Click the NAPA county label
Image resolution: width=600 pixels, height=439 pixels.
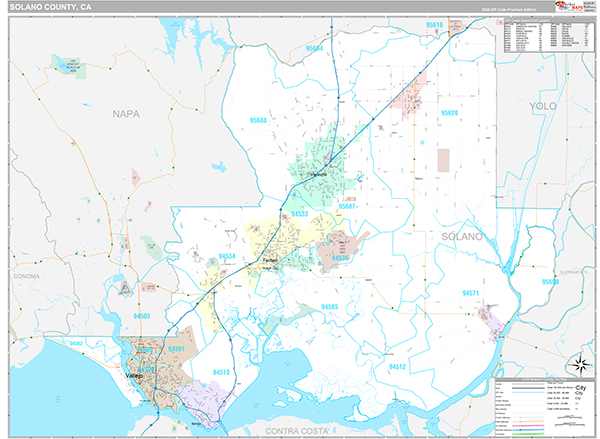(x=128, y=114)
